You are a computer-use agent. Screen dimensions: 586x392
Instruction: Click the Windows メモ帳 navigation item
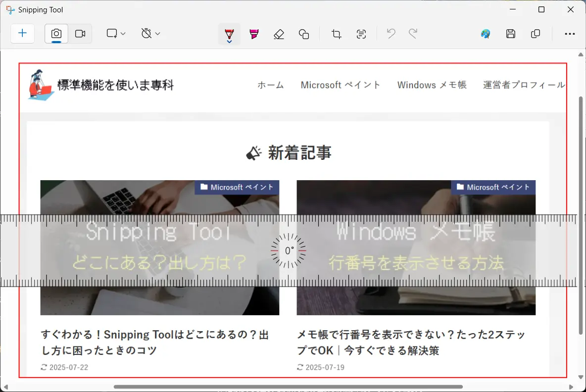(432, 85)
